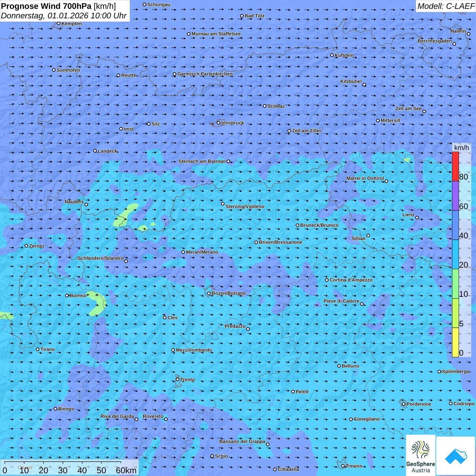The height and width of the screenshot is (476, 476).
Task: Click the yellow 0-5 legend segment
Action: [455, 342]
